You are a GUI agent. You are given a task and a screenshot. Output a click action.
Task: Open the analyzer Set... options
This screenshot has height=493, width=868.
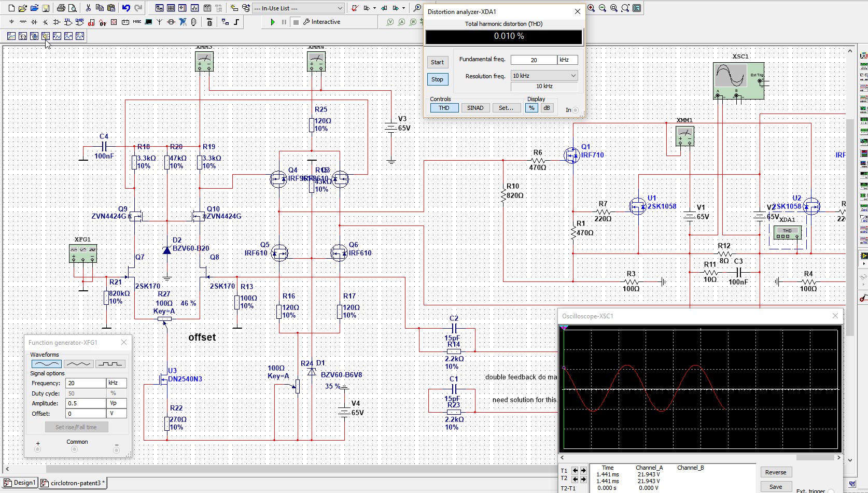point(506,108)
